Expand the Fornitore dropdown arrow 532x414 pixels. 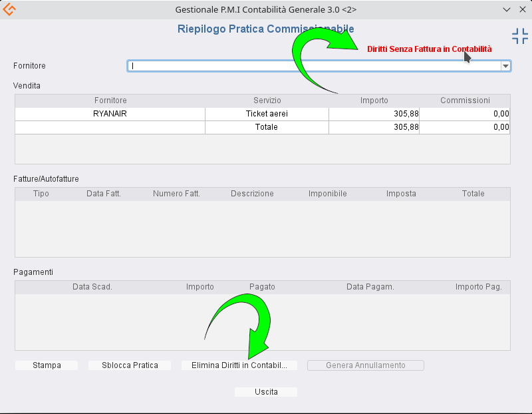click(505, 66)
